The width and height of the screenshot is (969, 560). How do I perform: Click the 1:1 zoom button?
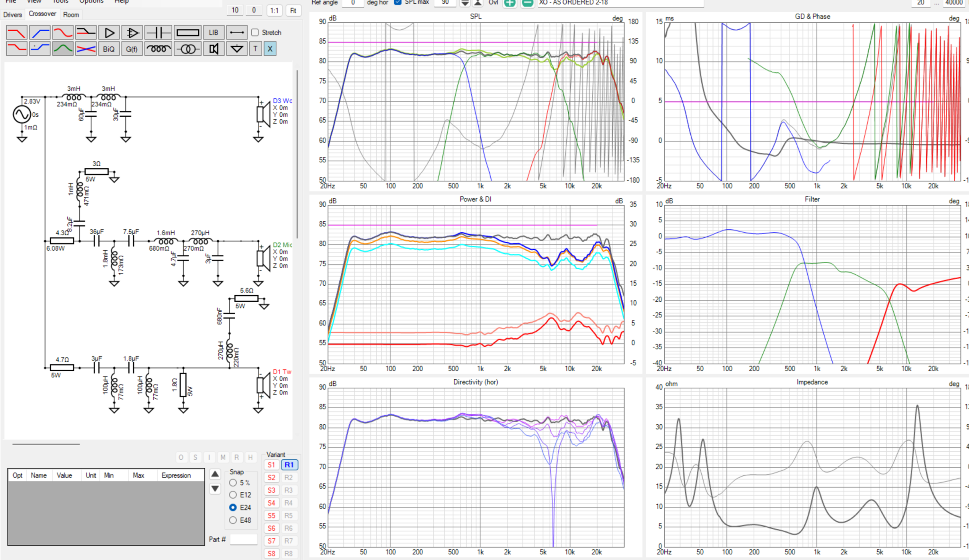coord(274,10)
